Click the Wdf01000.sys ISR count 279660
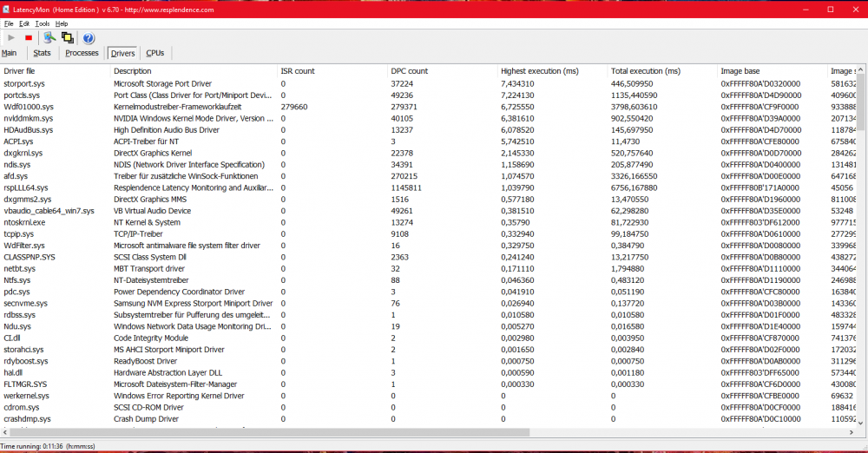 294,107
